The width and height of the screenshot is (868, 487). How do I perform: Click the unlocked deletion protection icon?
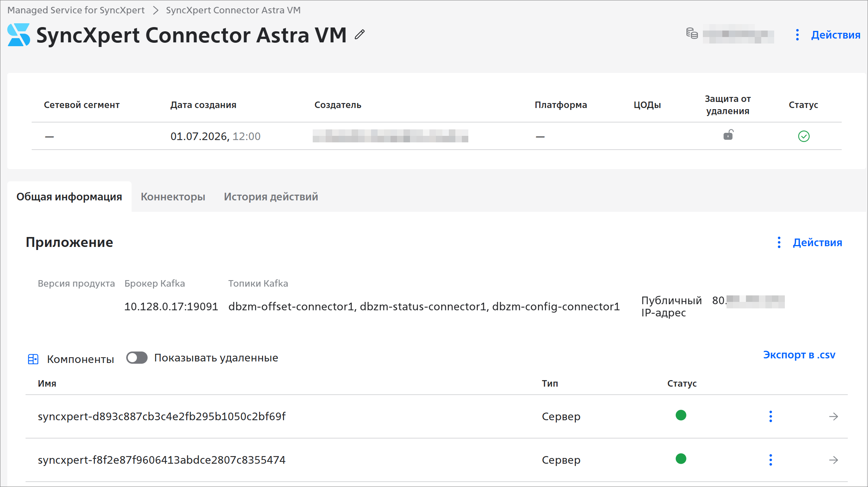(x=728, y=135)
